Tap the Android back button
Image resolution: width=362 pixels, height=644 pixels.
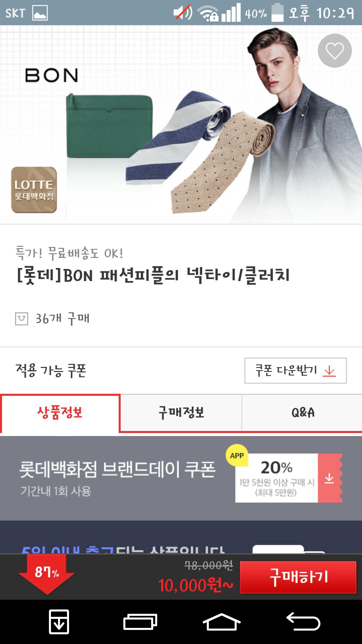point(303,621)
